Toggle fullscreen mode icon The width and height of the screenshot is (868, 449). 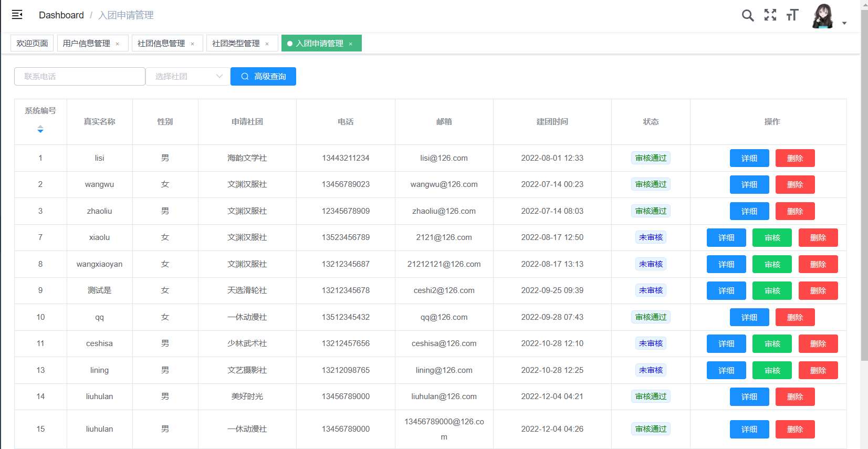[770, 15]
